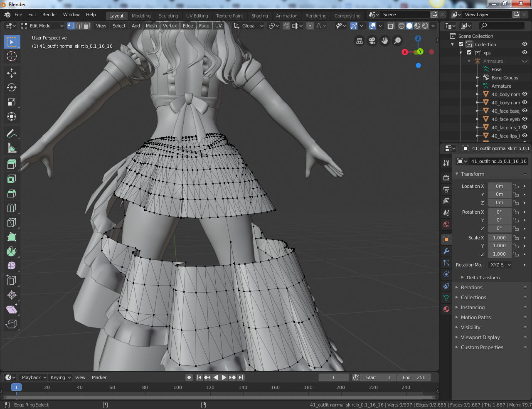Jump to the timeline end frame button
The height and width of the screenshot is (409, 532).
[241, 377]
